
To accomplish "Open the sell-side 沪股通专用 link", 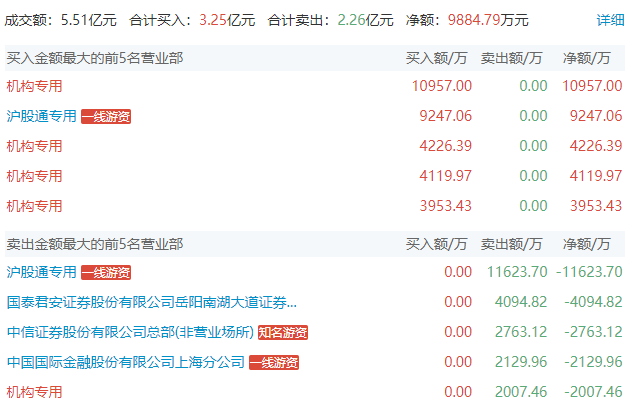I will (x=42, y=272).
